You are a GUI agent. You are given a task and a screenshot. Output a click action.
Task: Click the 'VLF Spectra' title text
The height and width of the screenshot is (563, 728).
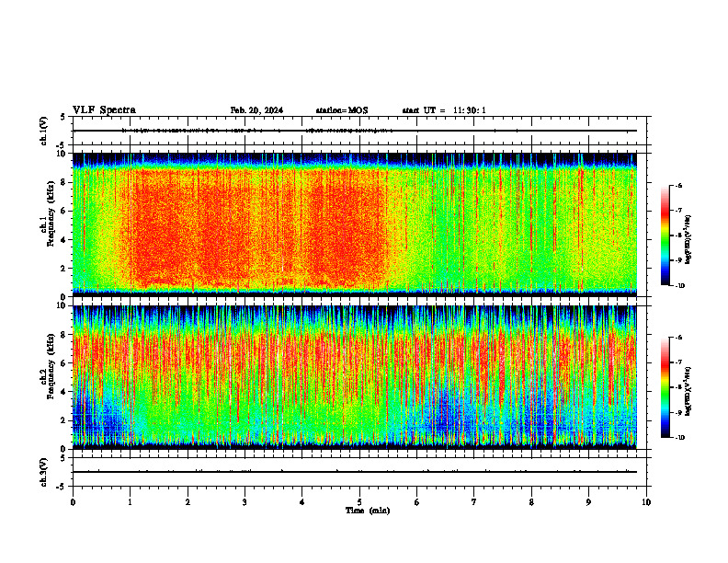[x=104, y=110]
